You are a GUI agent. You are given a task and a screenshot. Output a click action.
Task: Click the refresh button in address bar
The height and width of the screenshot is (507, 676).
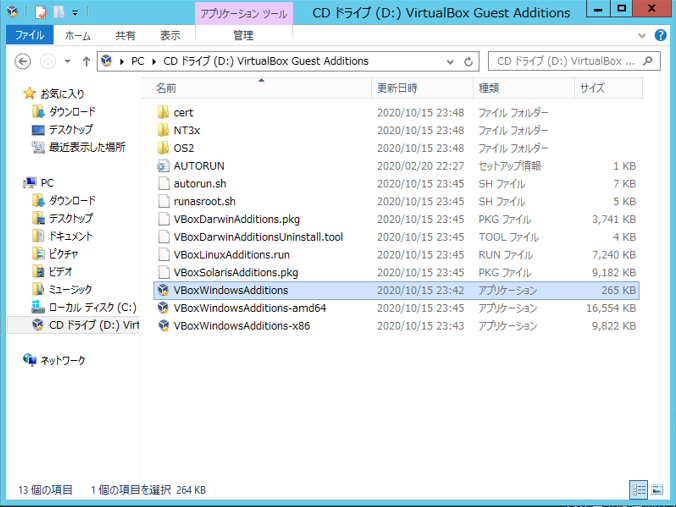(469, 61)
